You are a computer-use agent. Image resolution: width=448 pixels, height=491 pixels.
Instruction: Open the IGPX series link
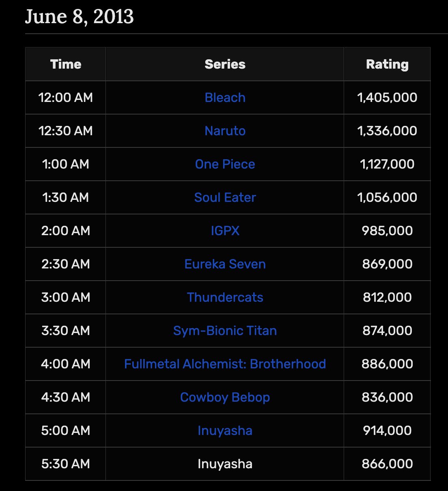point(225,231)
